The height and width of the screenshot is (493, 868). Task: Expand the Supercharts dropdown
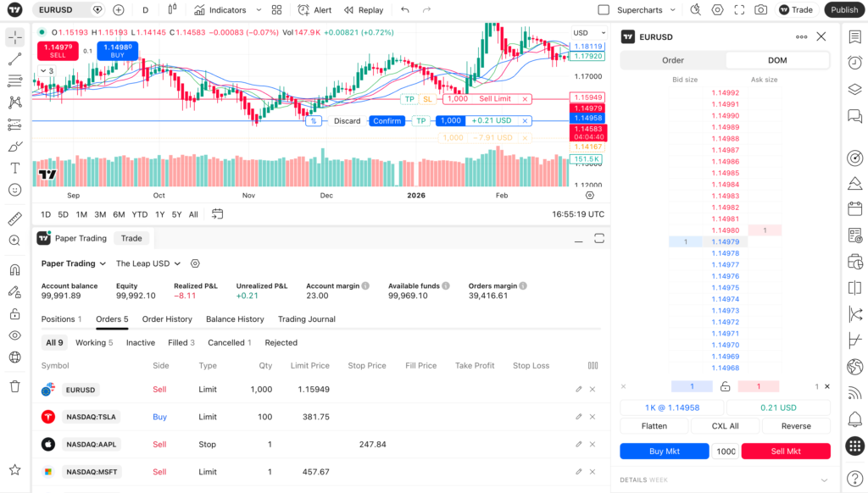click(x=672, y=9)
